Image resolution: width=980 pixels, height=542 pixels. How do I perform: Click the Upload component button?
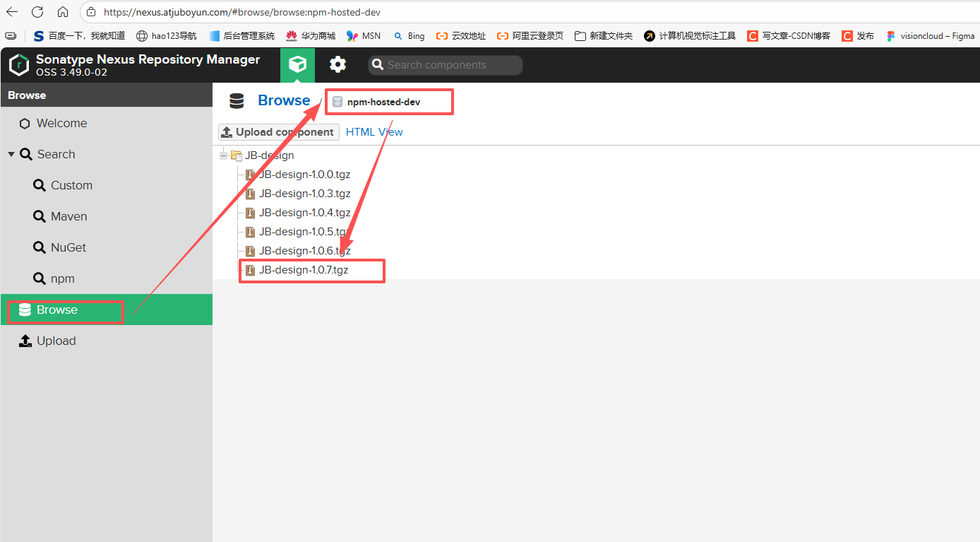[x=278, y=132]
